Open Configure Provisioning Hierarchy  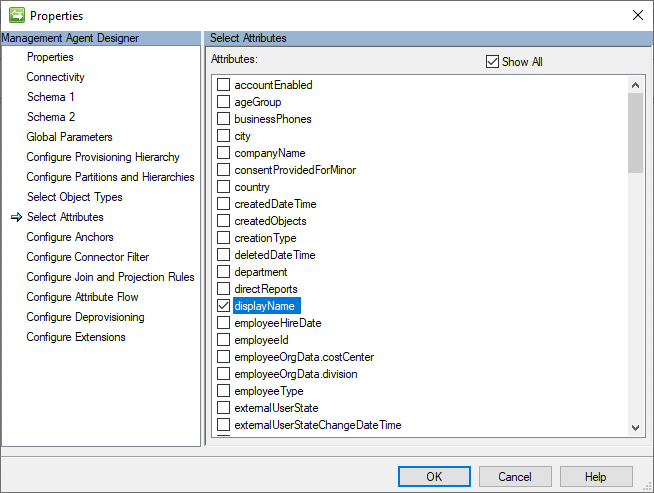pos(103,157)
